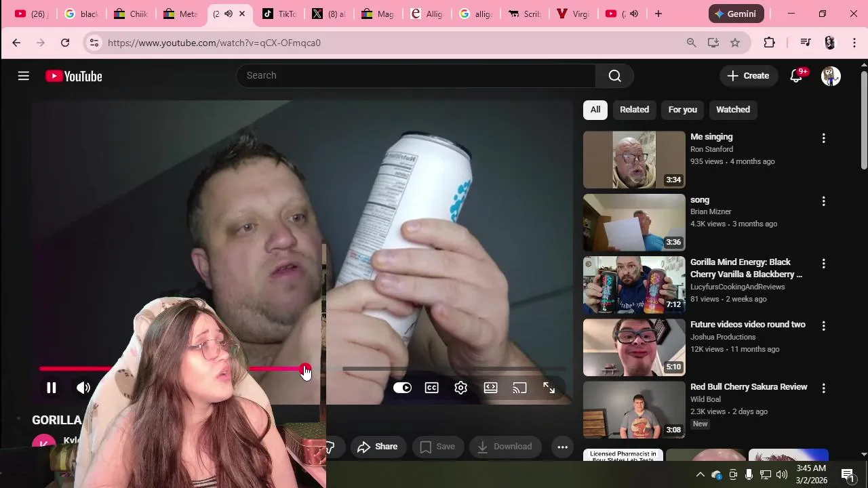Download the video
This screenshot has height=488, width=868.
(505, 447)
